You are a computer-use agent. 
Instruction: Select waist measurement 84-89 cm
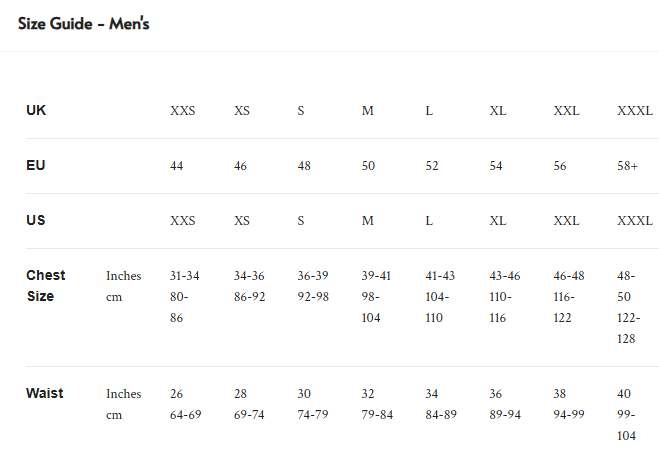441,415
